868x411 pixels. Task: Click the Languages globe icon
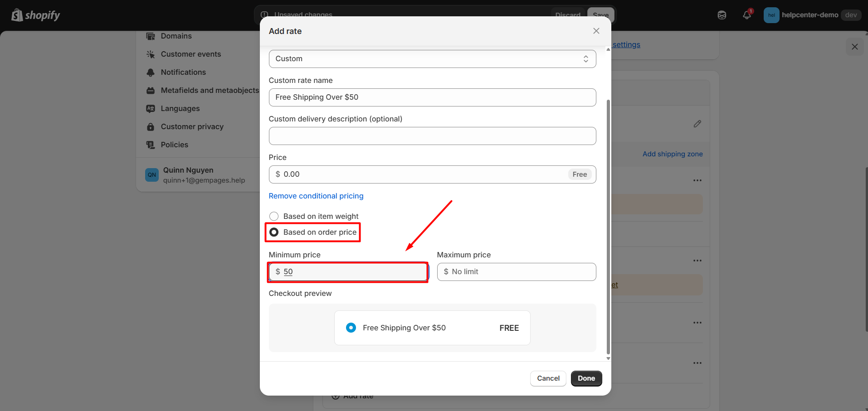click(x=151, y=108)
